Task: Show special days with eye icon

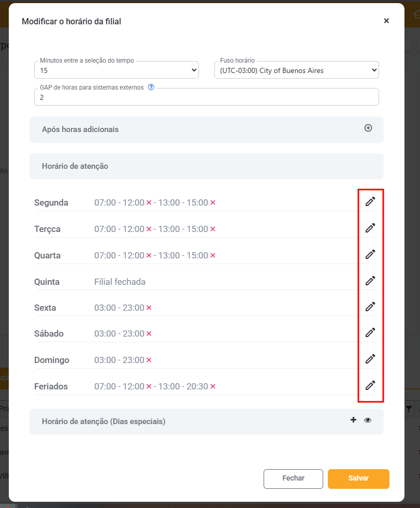Action: (x=368, y=420)
